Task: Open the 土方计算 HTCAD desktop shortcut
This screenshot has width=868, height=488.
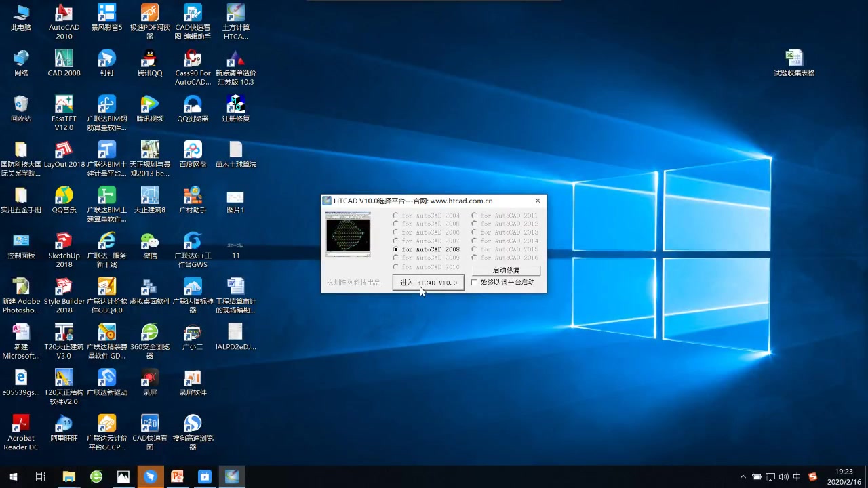Action: point(235,22)
